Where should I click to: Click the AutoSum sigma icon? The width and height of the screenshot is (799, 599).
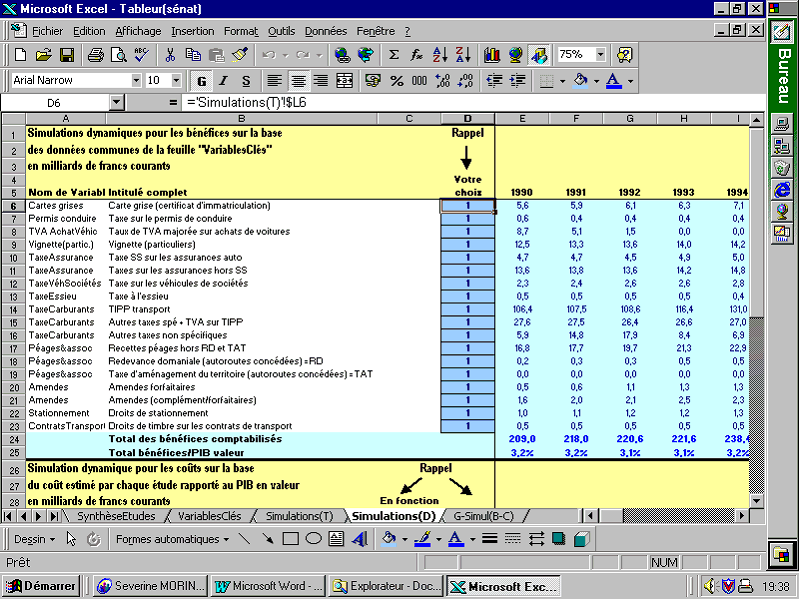(x=393, y=55)
